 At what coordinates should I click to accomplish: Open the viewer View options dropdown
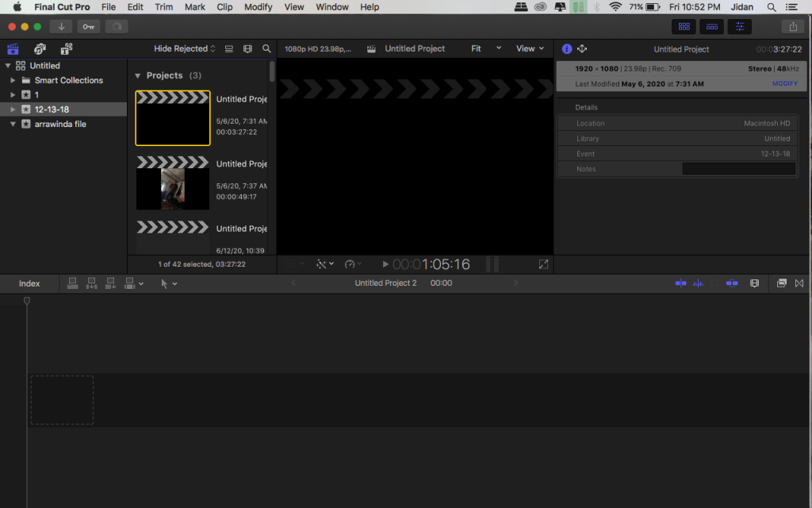pyautogui.click(x=530, y=48)
